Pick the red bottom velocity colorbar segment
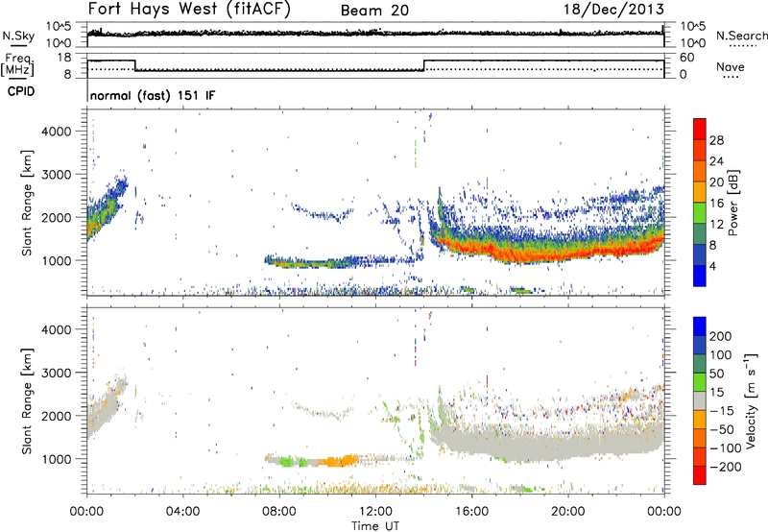Viewport: 768px width, 532px height. 700,475
